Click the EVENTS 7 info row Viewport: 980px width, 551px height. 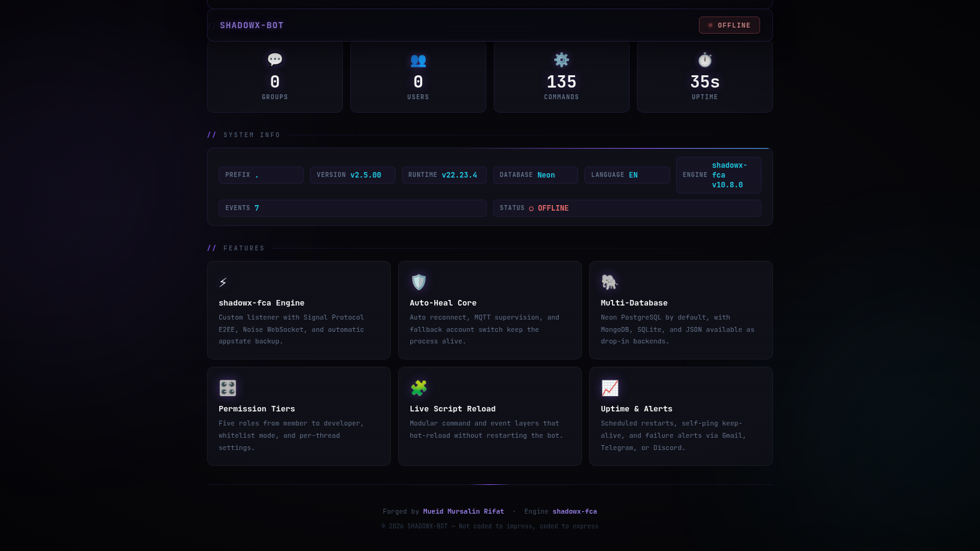pos(353,208)
